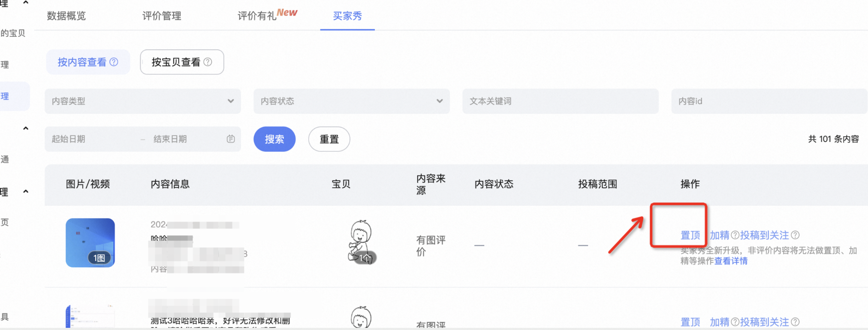
Task: Show help icon beside 按内容查看
Action: click(114, 62)
